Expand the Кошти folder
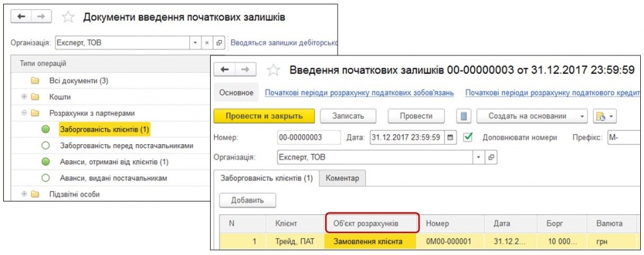 (x=24, y=97)
